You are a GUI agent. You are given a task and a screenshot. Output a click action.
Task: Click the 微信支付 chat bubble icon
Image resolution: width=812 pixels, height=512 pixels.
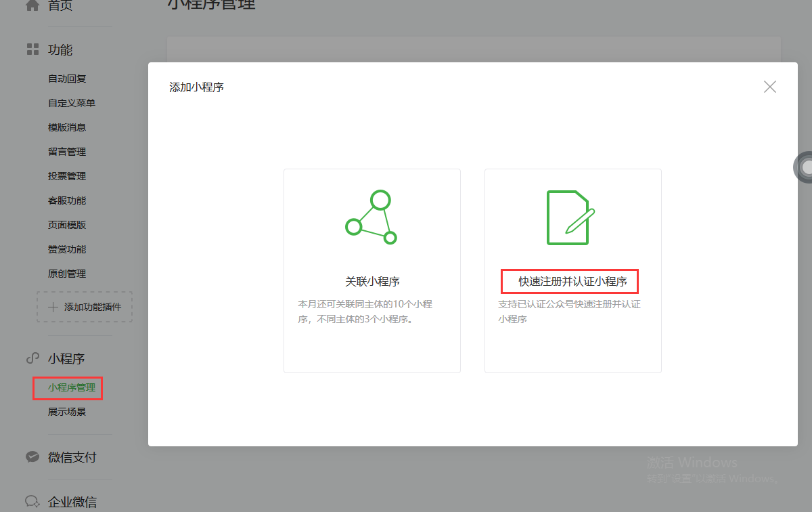pos(32,457)
